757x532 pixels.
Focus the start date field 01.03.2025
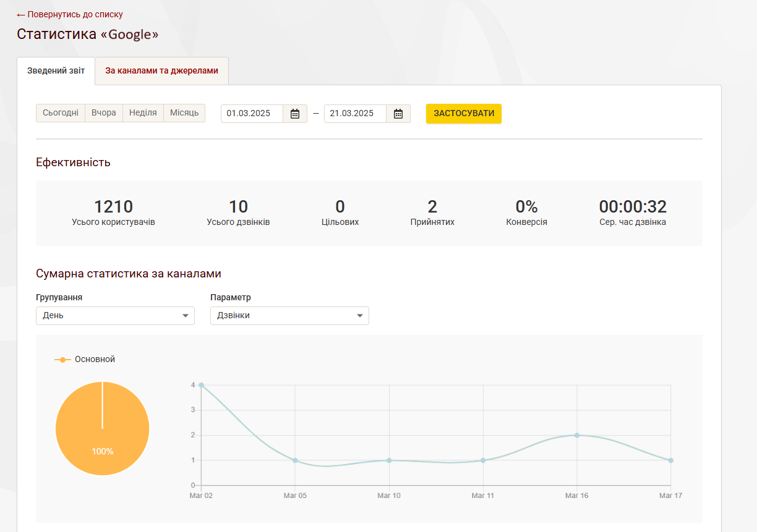[252, 114]
